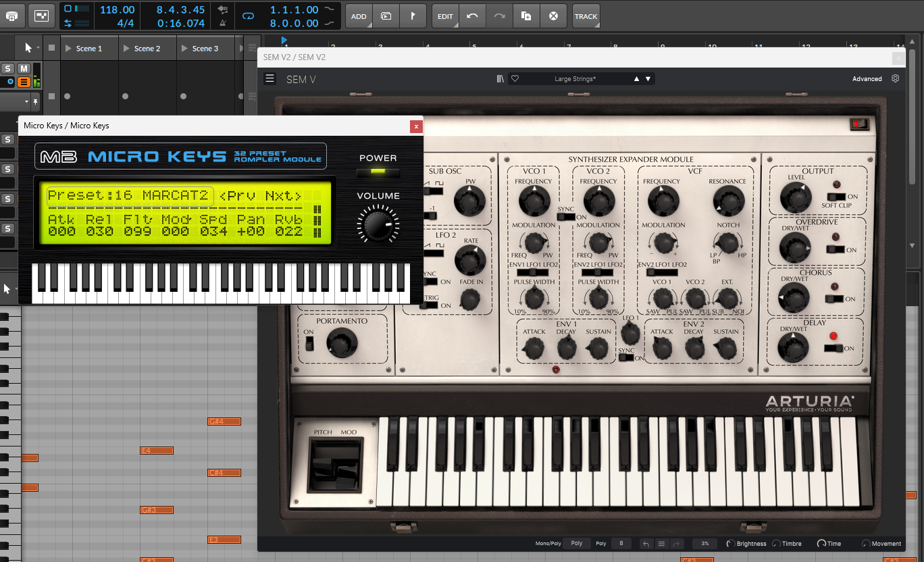
Task: Open the Advanced panel in SEM V
Action: click(x=867, y=79)
